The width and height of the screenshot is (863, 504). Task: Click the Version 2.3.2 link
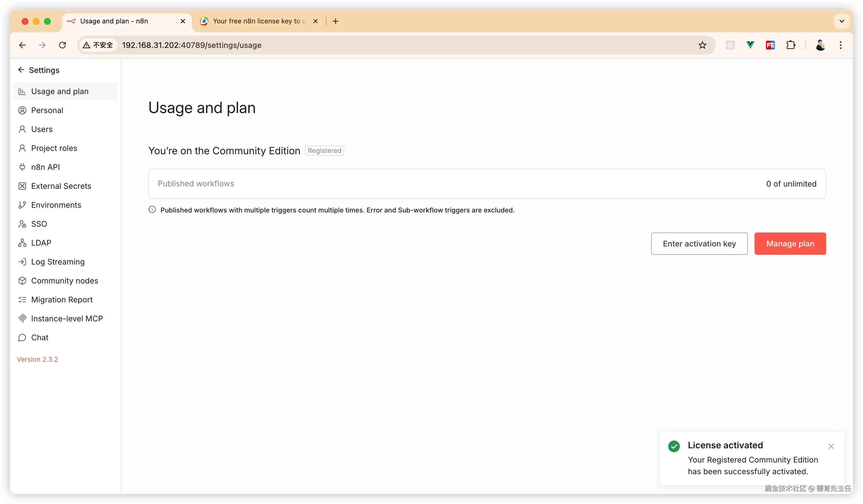[37, 359]
